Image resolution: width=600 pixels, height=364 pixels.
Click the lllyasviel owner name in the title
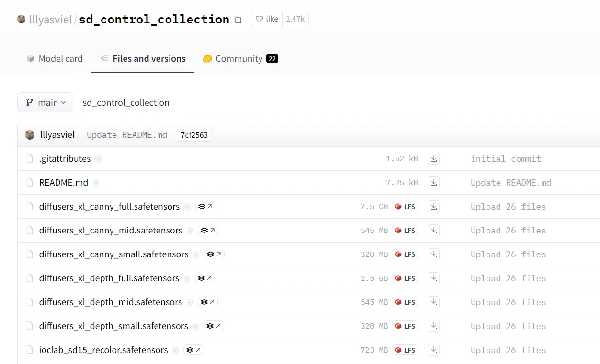(x=50, y=20)
